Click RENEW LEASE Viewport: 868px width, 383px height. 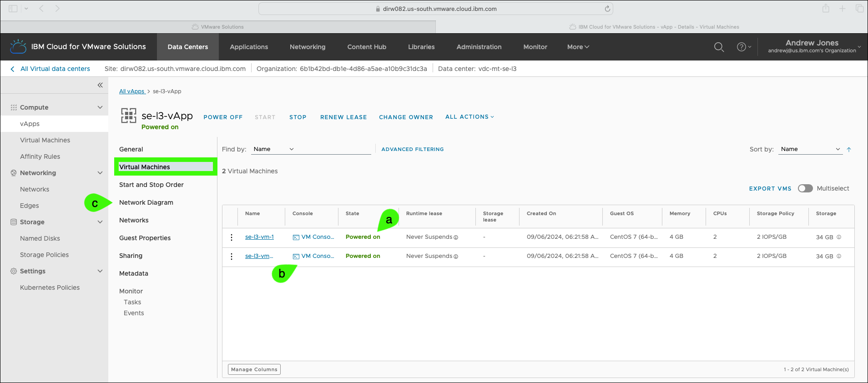click(343, 117)
